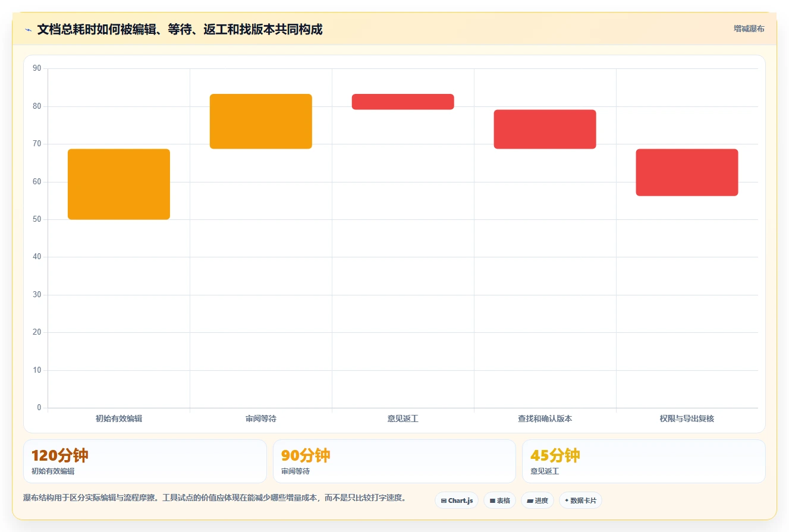789x532 pixels.
Task: Click the x-axis label 意见返工
Action: (x=403, y=418)
